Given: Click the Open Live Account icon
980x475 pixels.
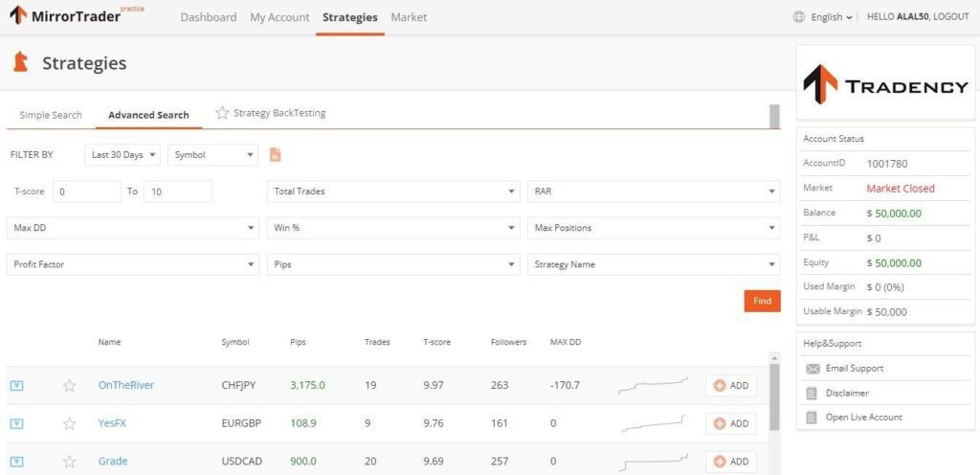Looking at the screenshot, I should point(813,418).
